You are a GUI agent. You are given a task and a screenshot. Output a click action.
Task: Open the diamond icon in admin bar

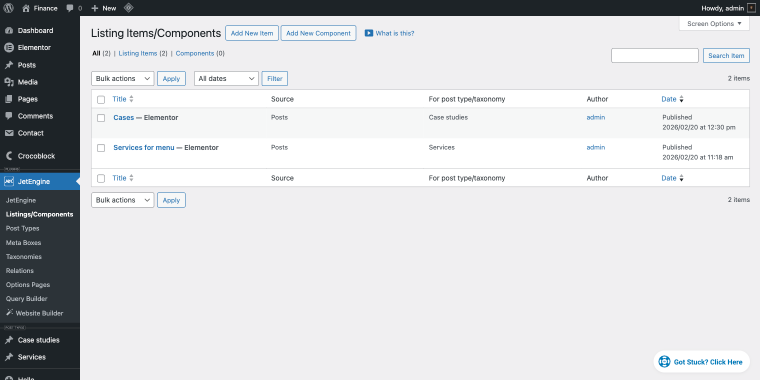coord(128,8)
